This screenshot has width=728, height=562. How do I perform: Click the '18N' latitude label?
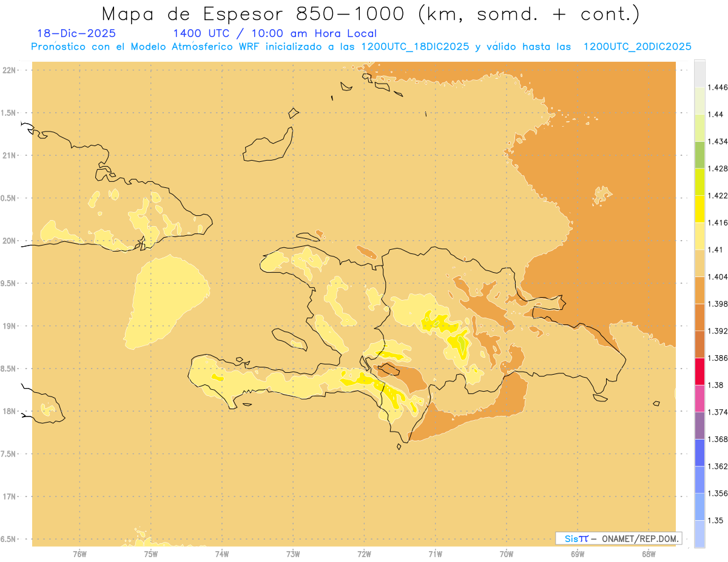tap(9, 411)
